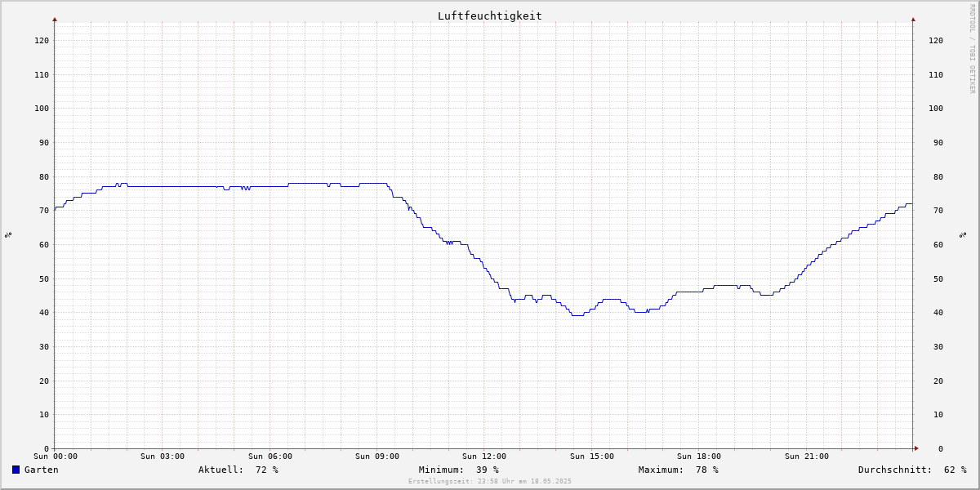Select the Maximum value 78 %
The image size is (980, 490).
pos(707,470)
